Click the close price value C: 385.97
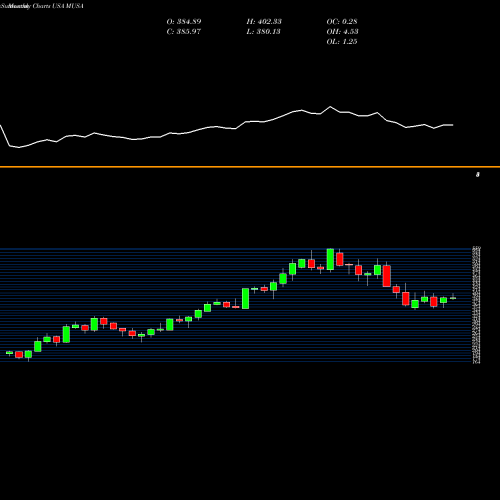Image resolution: width=500 pixels, height=500 pixels. click(184, 32)
